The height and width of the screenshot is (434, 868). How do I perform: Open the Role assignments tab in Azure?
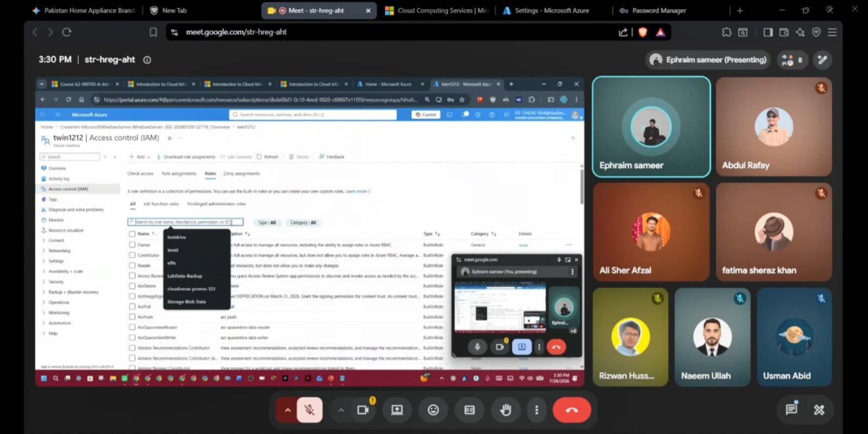179,174
